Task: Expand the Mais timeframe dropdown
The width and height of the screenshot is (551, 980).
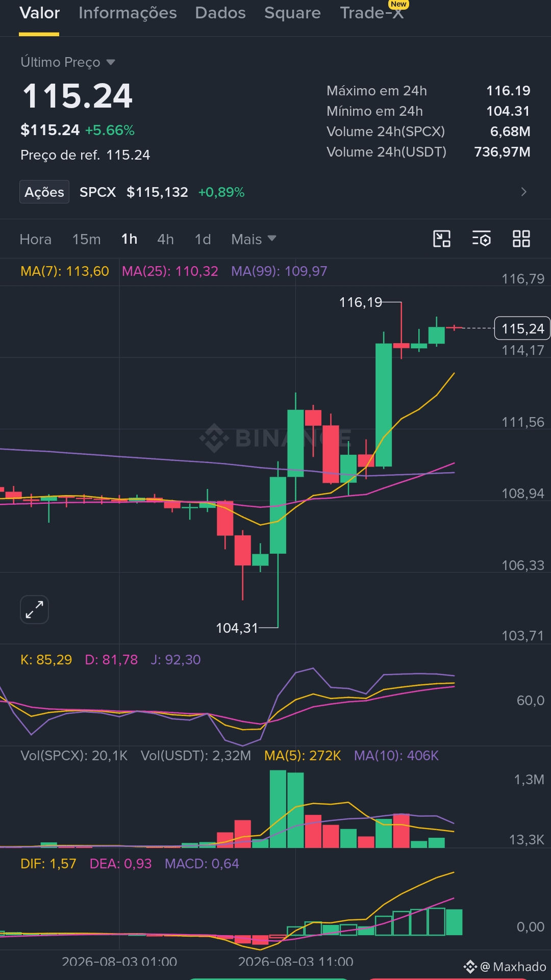Action: click(x=254, y=239)
